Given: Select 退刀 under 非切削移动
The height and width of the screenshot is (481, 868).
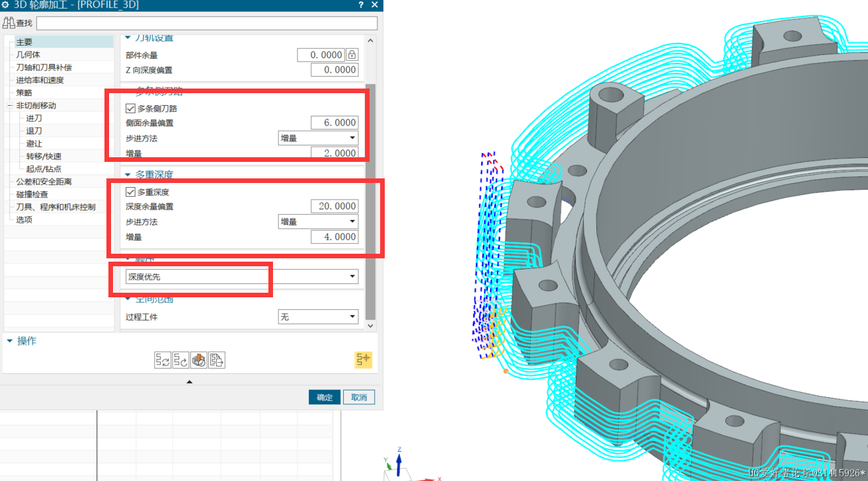Looking at the screenshot, I should click(x=34, y=131).
